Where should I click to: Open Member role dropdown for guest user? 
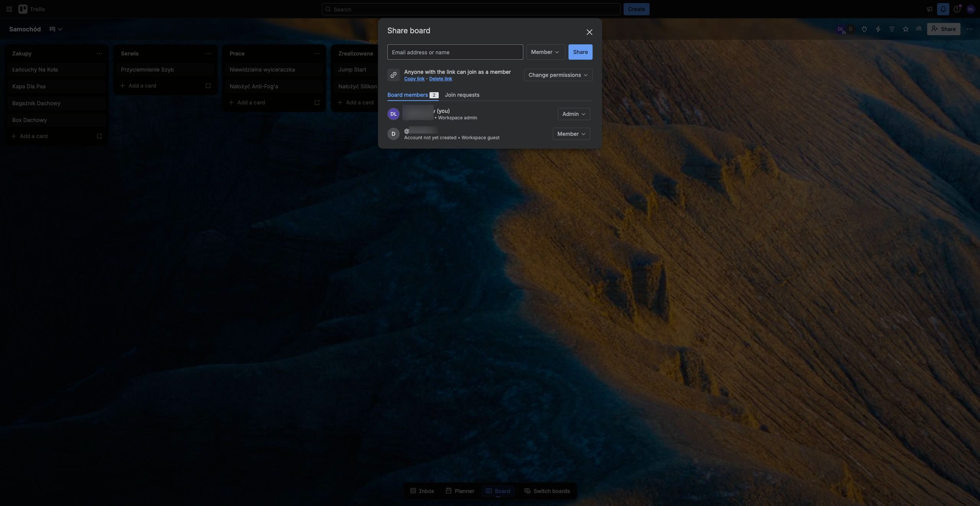[571, 134]
